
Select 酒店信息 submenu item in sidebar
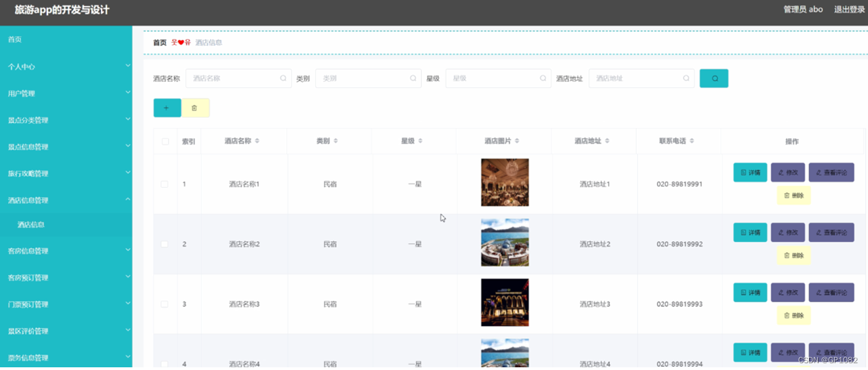pyautogui.click(x=66, y=225)
